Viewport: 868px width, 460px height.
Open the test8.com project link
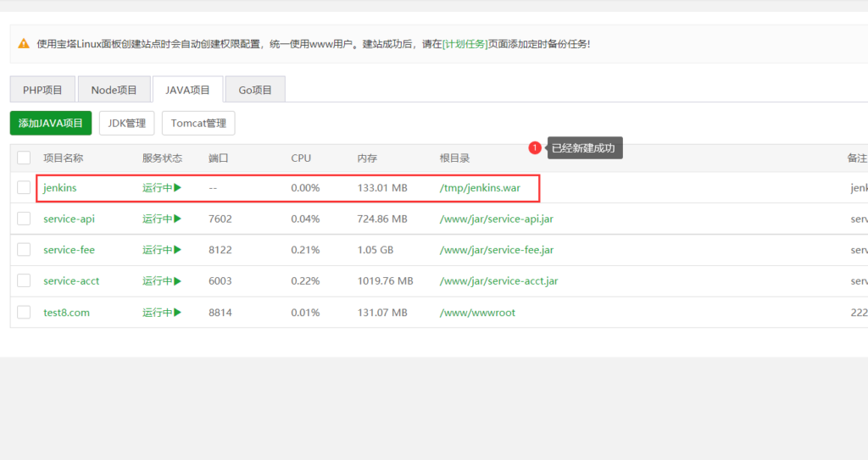66,313
